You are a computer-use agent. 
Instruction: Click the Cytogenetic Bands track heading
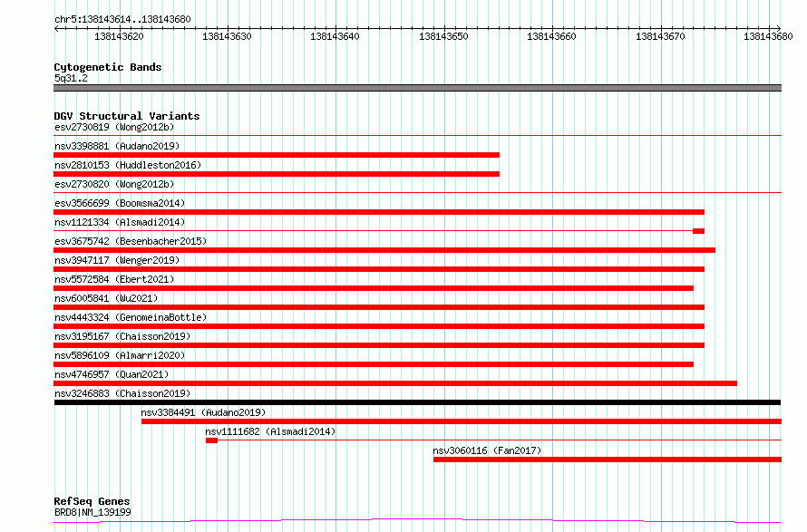[108, 67]
